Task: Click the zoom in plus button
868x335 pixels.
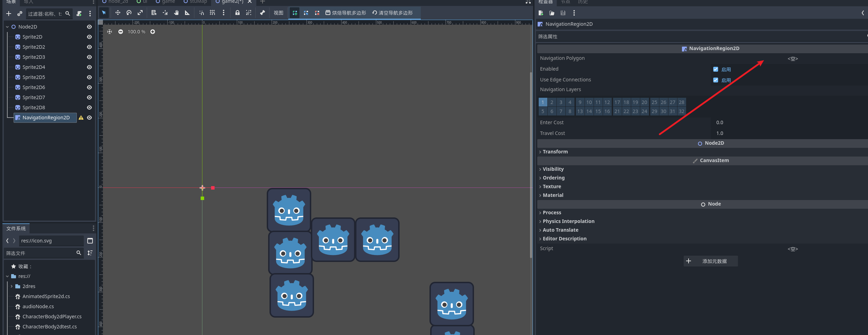Action: coord(153,32)
